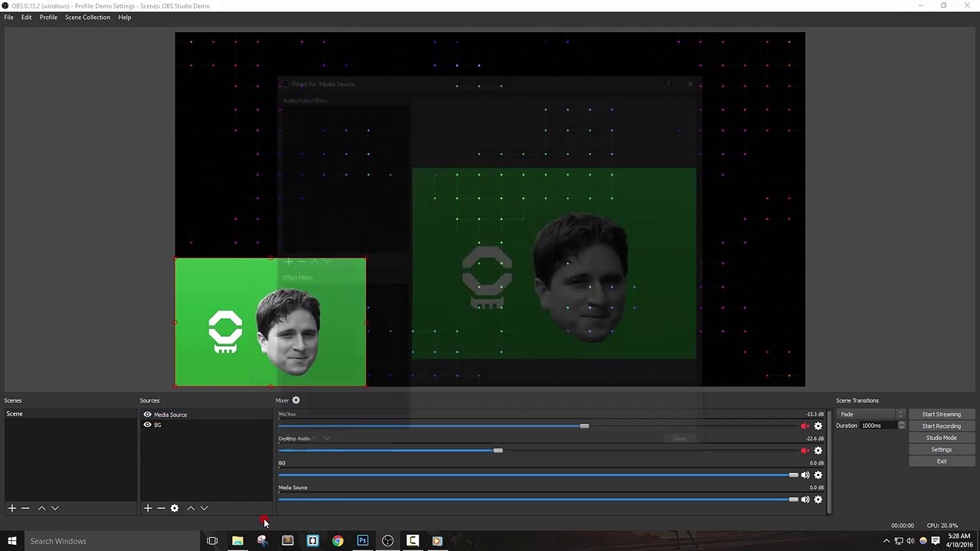Unmute the Desktop Audio channel

805,451
